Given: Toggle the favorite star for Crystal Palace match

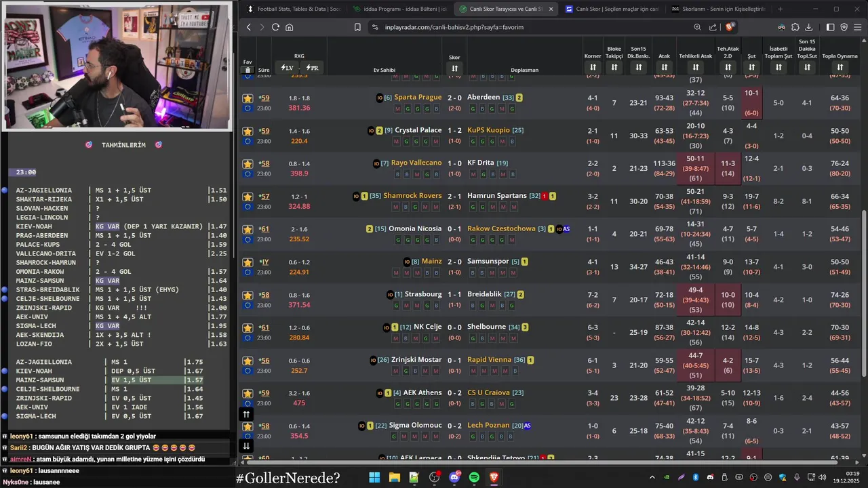Looking at the screenshot, I should [x=248, y=131].
